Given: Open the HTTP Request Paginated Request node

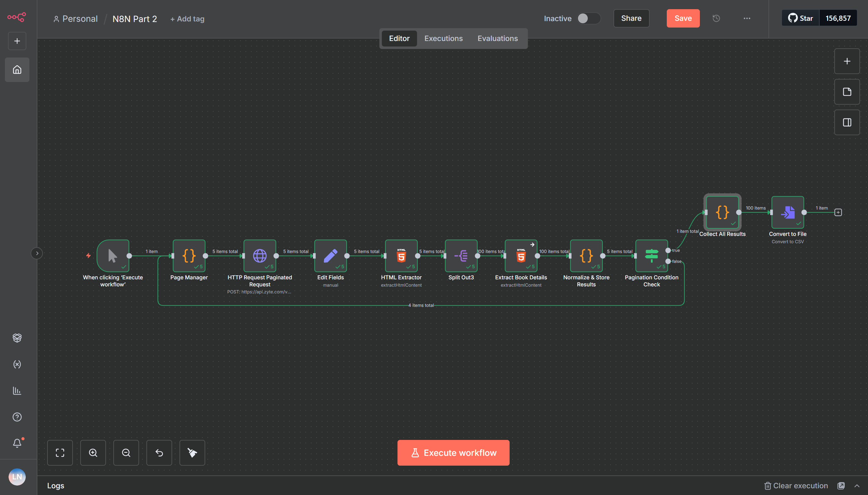Looking at the screenshot, I should tap(260, 256).
